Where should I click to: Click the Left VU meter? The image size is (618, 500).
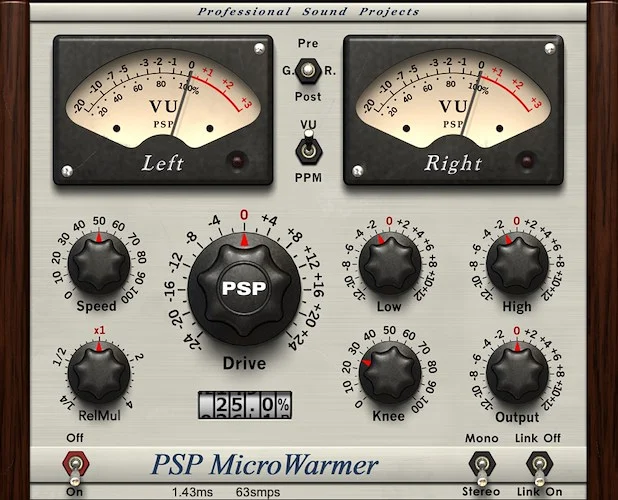(x=163, y=110)
